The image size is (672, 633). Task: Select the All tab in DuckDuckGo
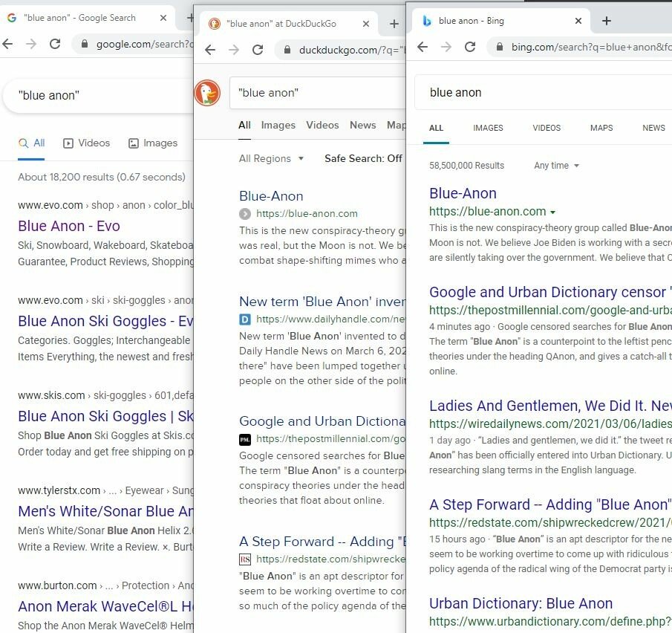[x=245, y=126]
